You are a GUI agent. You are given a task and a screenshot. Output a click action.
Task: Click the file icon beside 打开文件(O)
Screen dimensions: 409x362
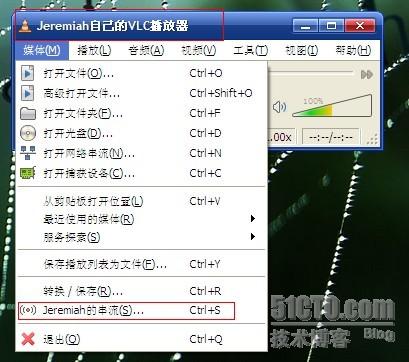click(x=27, y=73)
